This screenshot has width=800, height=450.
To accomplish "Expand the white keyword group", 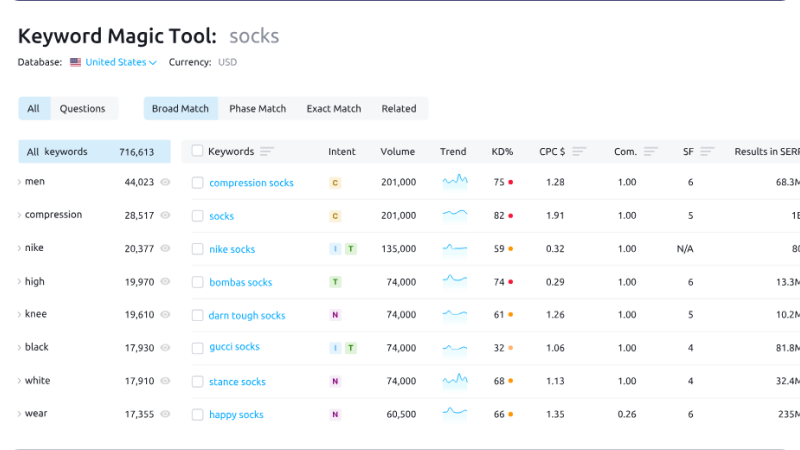I will [19, 381].
